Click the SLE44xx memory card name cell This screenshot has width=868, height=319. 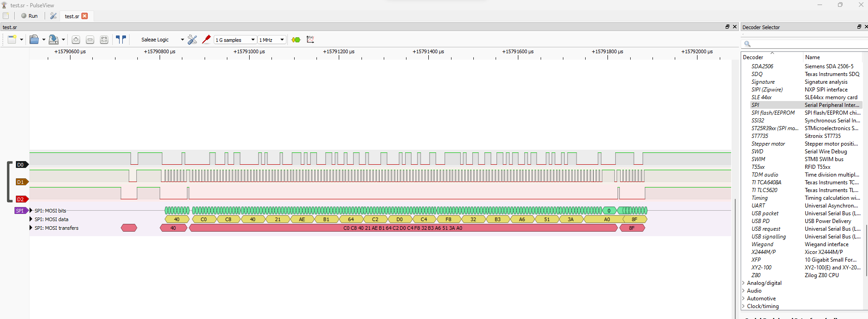point(831,97)
